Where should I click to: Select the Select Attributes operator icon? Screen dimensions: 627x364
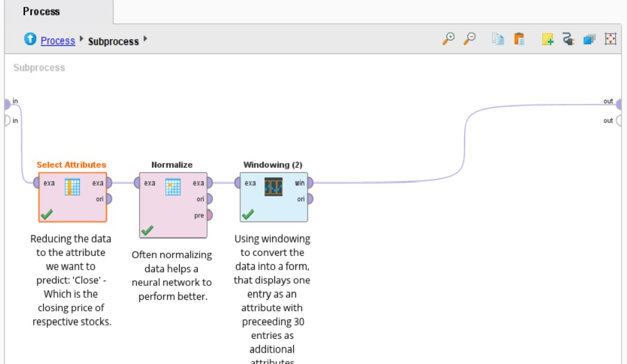[x=73, y=187]
